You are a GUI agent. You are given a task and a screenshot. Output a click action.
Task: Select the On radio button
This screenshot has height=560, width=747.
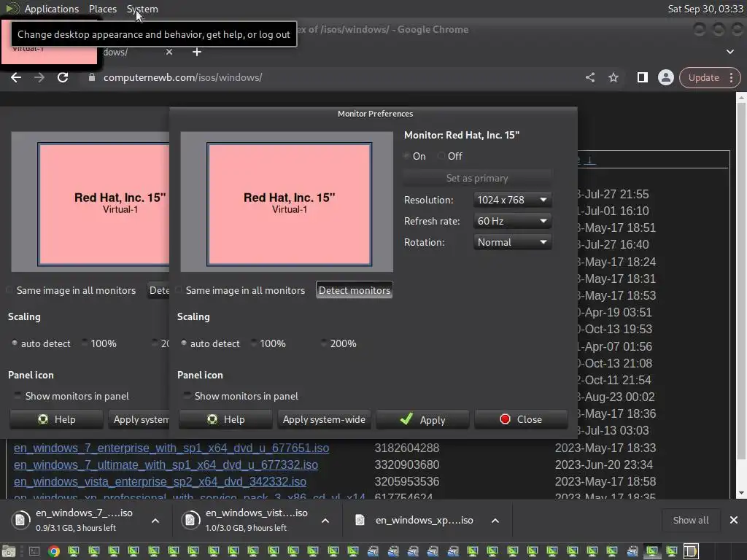tap(406, 156)
